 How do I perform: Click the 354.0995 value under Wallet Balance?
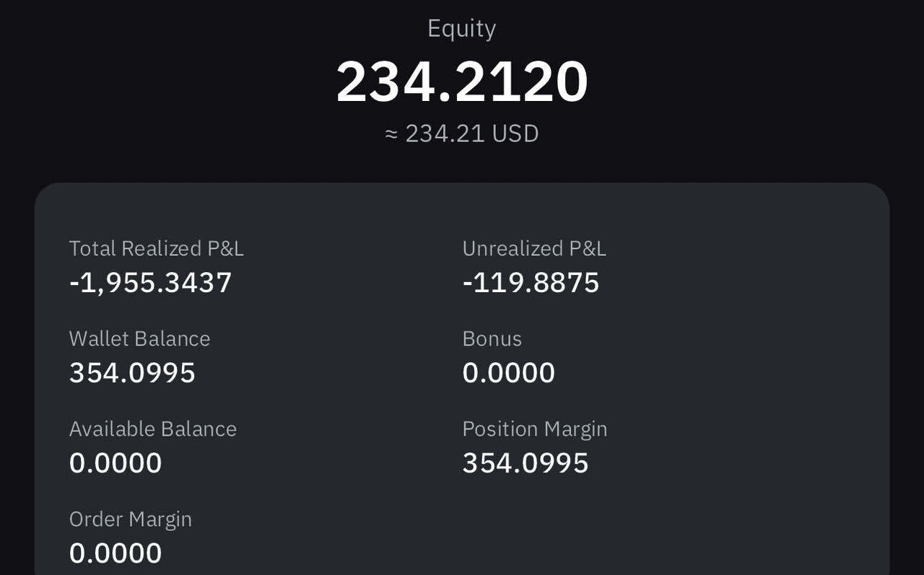coord(132,373)
